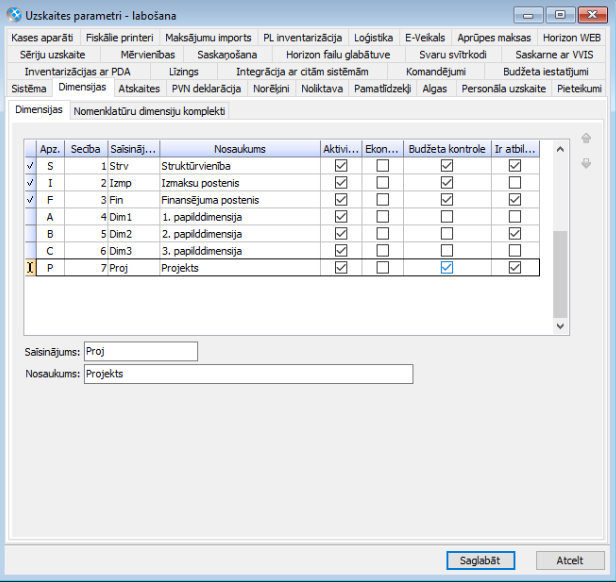Toggle Aktivizēta checkbox for Struktūrvienība row
The height and width of the screenshot is (582, 616).
tap(341, 166)
